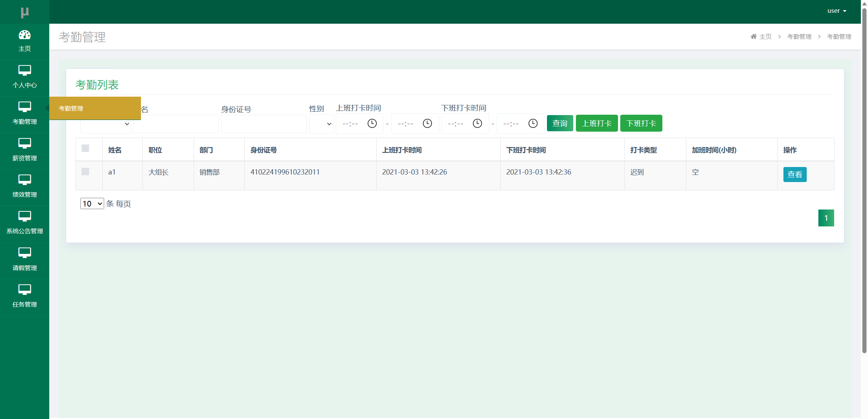Click the 查看 button for a1
868x419 pixels.
tap(794, 175)
